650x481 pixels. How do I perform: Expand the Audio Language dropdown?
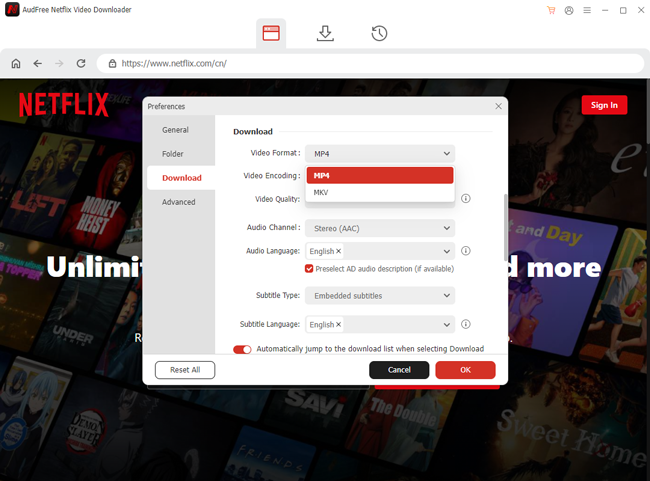pos(446,251)
